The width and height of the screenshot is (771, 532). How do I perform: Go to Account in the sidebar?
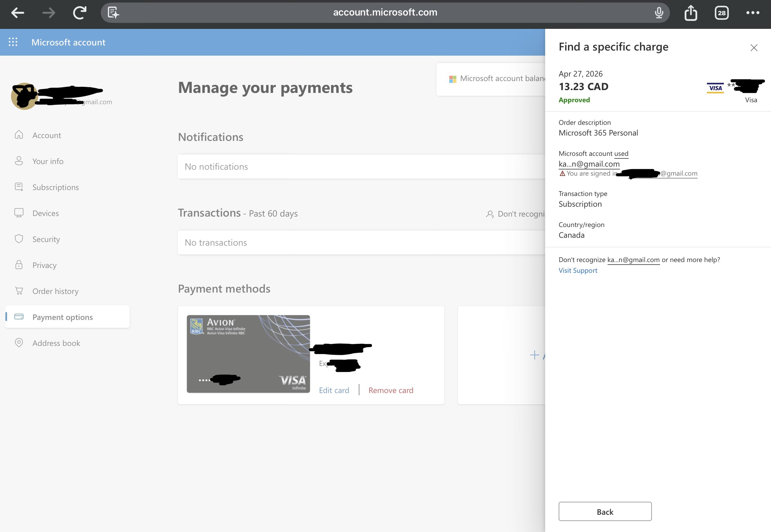click(x=47, y=135)
